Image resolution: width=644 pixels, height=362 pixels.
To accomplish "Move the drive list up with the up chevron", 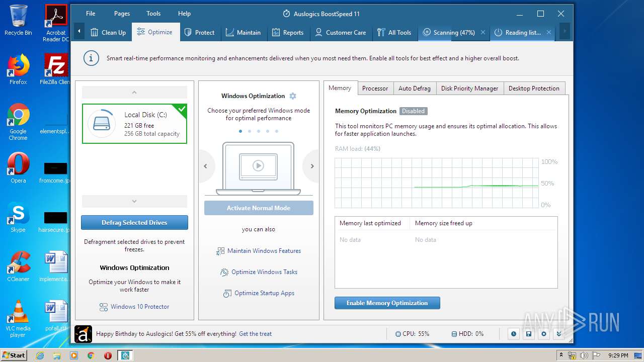I will 134,92.
